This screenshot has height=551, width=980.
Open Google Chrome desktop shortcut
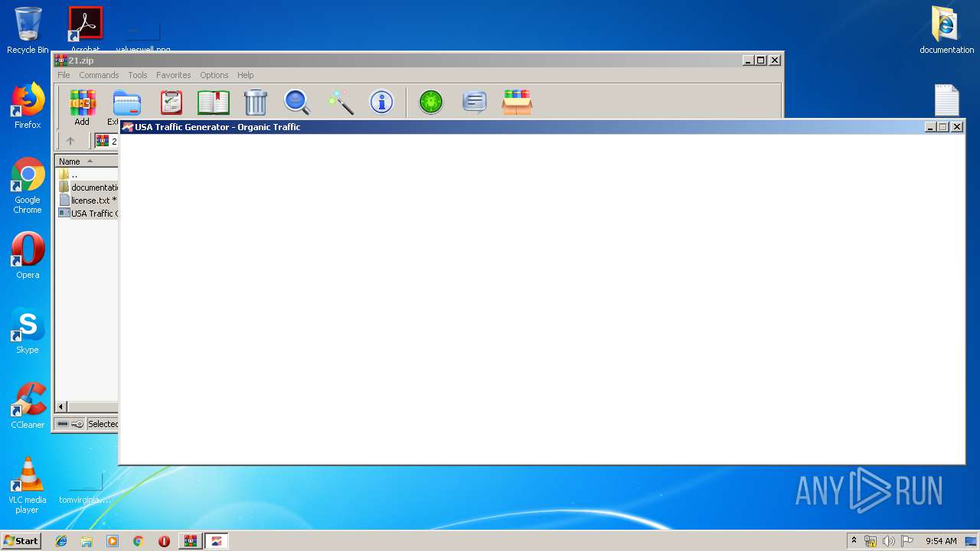tap(28, 185)
